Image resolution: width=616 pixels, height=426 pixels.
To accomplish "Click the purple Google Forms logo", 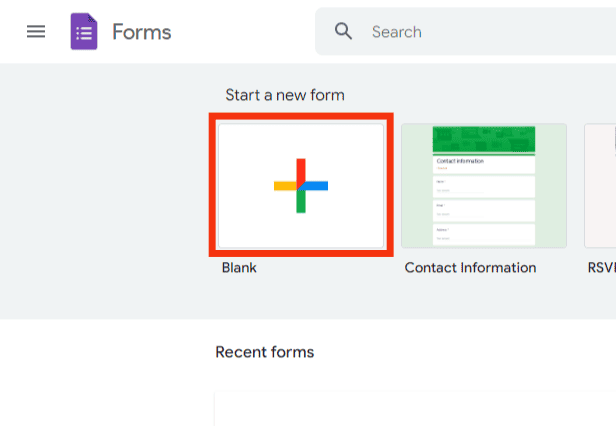I will (x=84, y=31).
